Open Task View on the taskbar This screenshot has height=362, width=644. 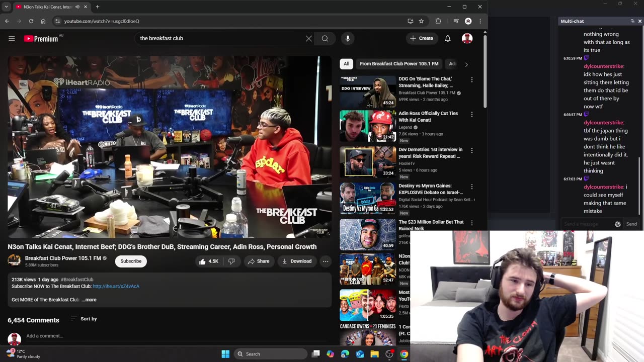(x=316, y=354)
